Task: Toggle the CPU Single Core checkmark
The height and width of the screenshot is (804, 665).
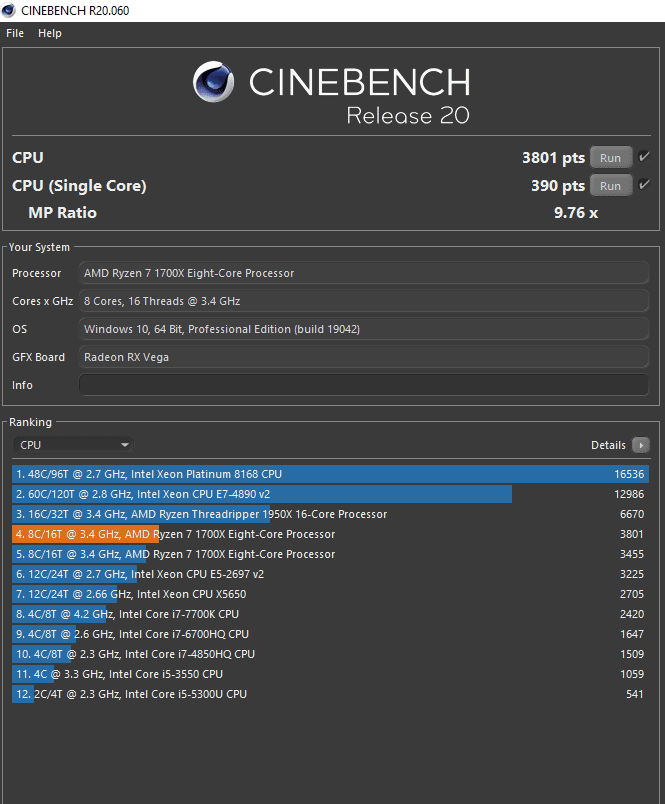Action: point(644,185)
